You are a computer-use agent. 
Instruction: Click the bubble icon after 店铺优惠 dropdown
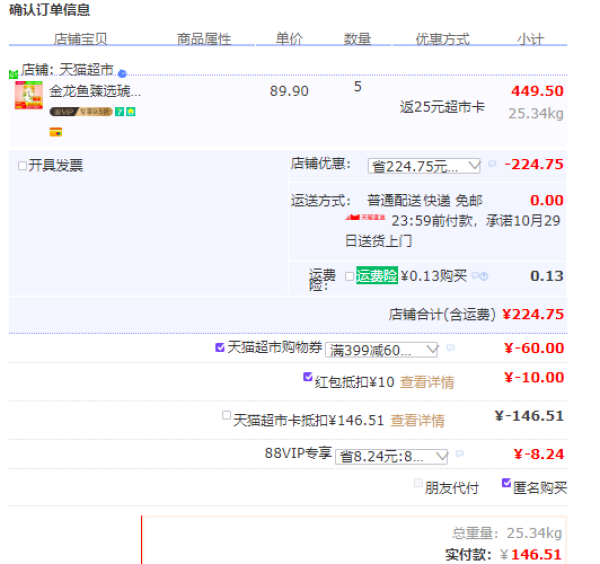pos(492,164)
